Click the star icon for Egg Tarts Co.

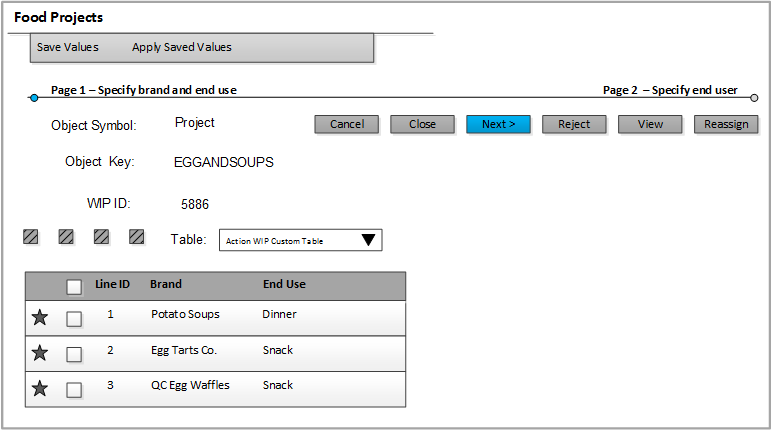point(39,353)
